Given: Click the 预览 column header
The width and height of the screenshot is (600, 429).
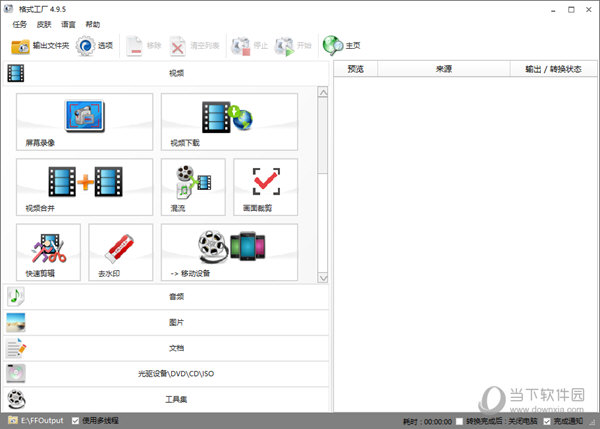Looking at the screenshot, I should [x=355, y=69].
